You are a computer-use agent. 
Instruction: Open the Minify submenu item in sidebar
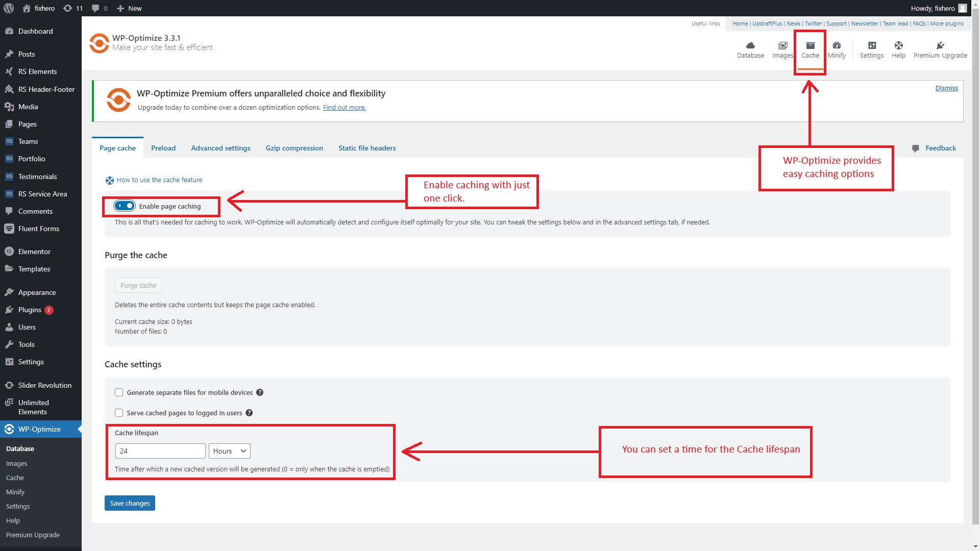coord(15,492)
